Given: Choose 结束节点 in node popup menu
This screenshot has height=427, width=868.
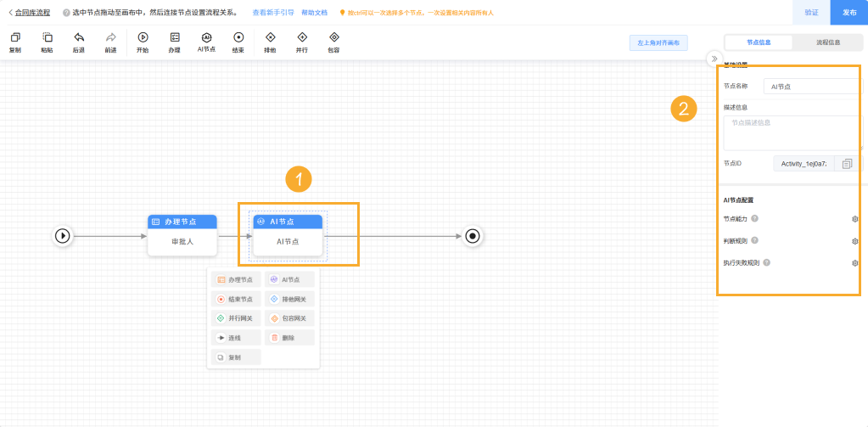Looking at the screenshot, I should [x=236, y=299].
